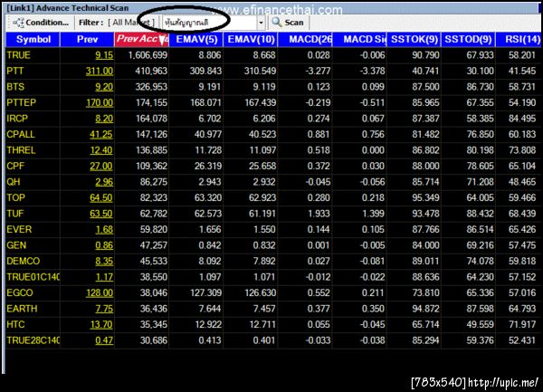Sort by Symbol column header
The height and width of the screenshot is (392, 543).
[x=33, y=39]
